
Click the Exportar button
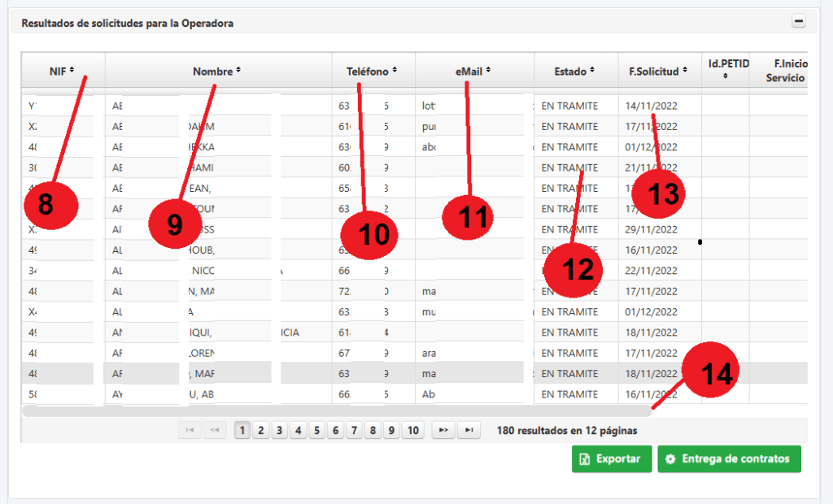click(x=611, y=458)
